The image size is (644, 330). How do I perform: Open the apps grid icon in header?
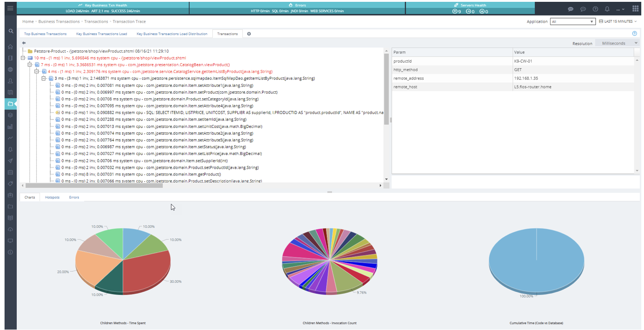[x=635, y=9]
